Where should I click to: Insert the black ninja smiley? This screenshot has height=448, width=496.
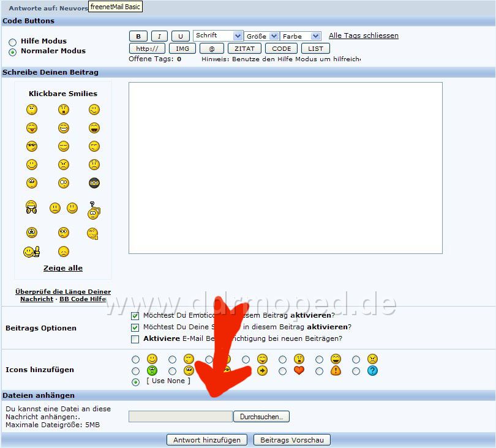pos(94,183)
